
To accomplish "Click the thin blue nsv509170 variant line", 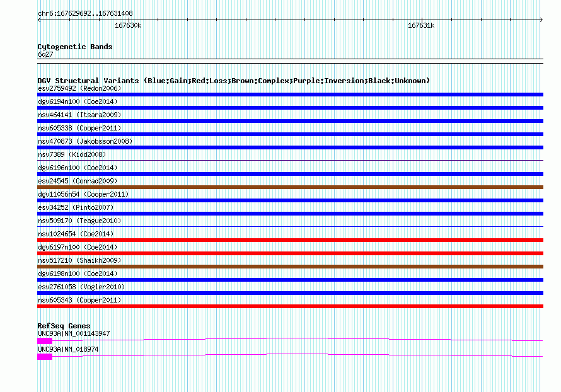I will (x=290, y=226).
